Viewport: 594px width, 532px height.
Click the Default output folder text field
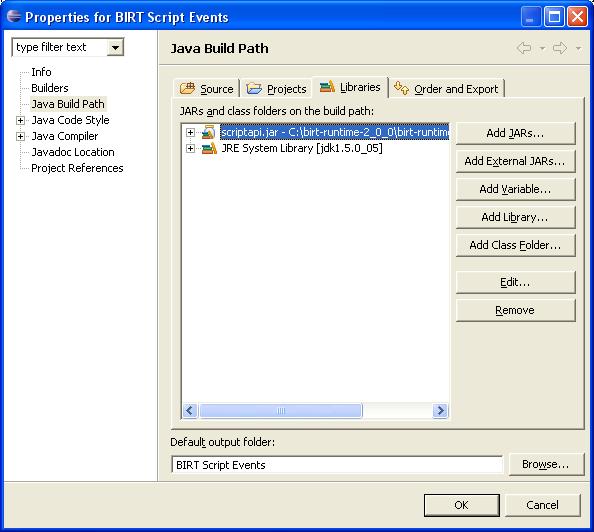pos(337,465)
